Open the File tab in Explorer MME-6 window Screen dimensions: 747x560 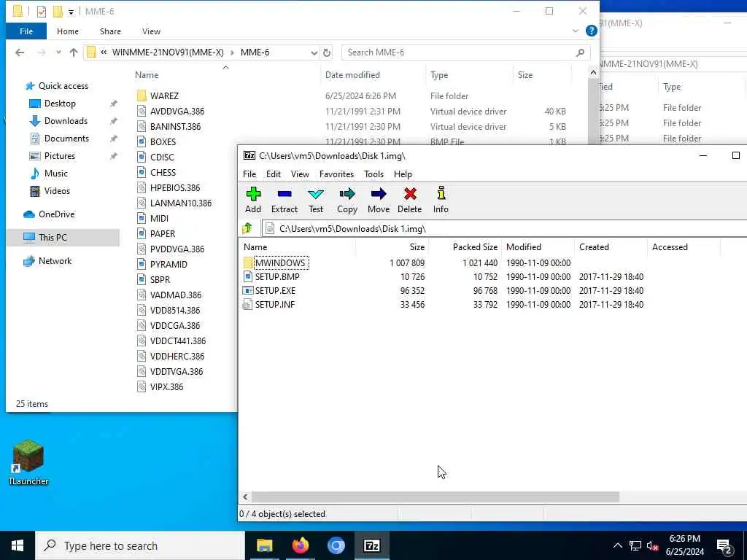pos(26,31)
